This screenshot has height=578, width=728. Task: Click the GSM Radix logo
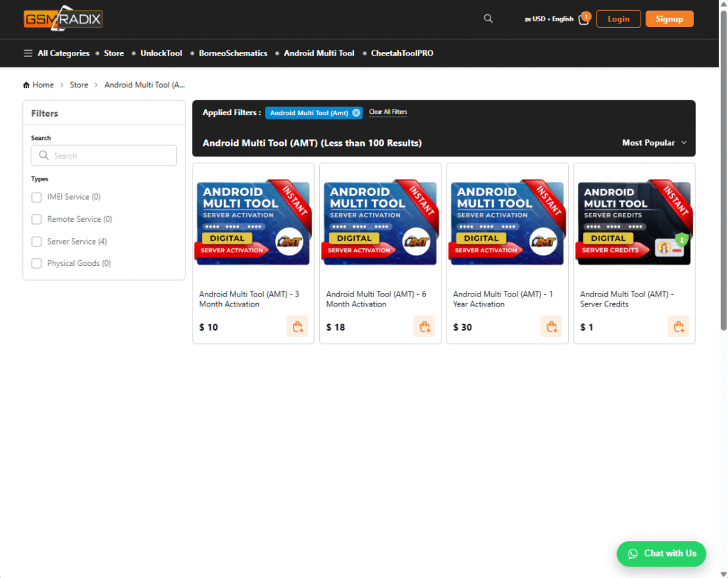click(x=63, y=18)
